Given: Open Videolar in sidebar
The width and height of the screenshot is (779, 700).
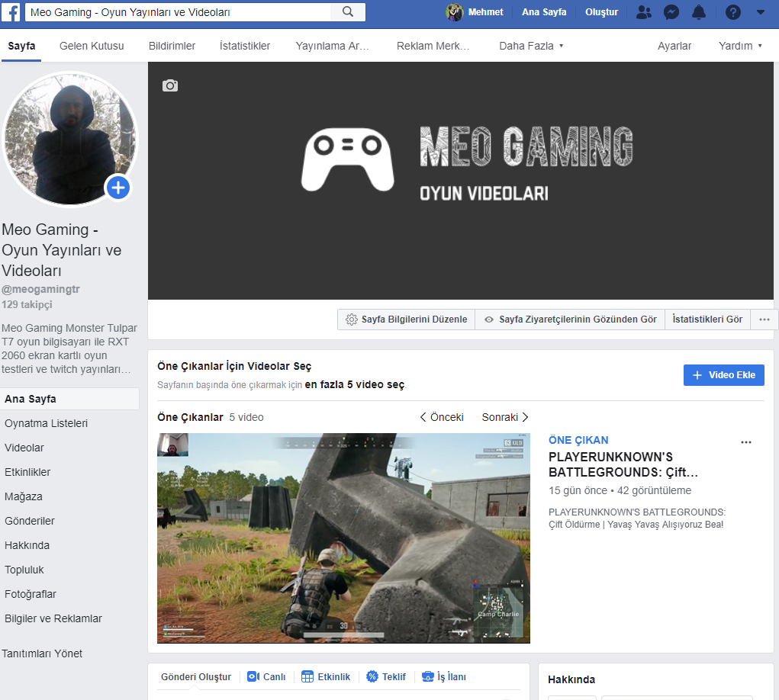Looking at the screenshot, I should (24, 448).
